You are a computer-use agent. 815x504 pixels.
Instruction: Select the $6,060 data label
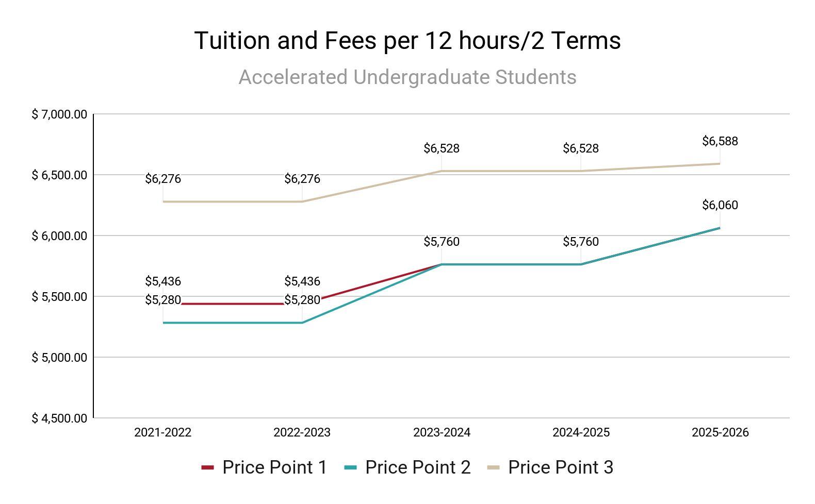click(720, 205)
